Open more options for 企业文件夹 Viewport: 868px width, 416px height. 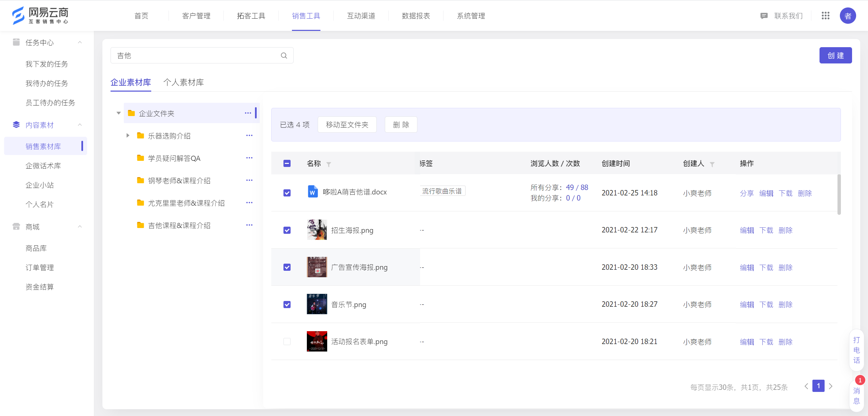tap(248, 113)
